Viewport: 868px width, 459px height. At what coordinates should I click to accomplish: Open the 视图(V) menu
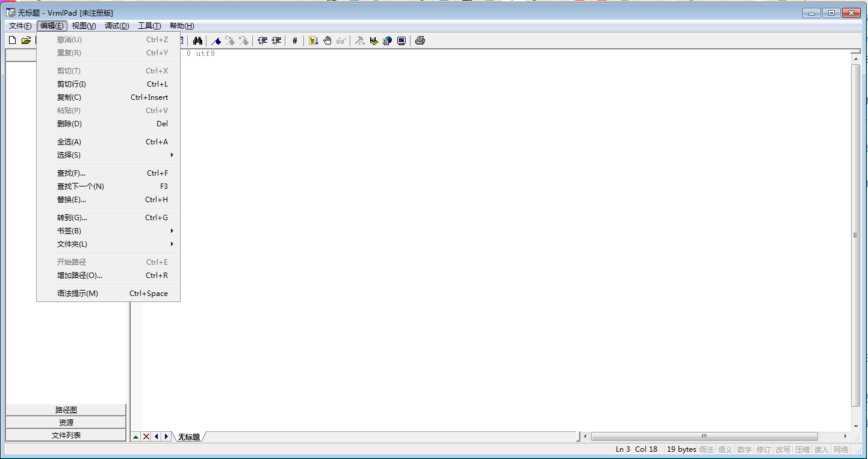[x=84, y=25]
